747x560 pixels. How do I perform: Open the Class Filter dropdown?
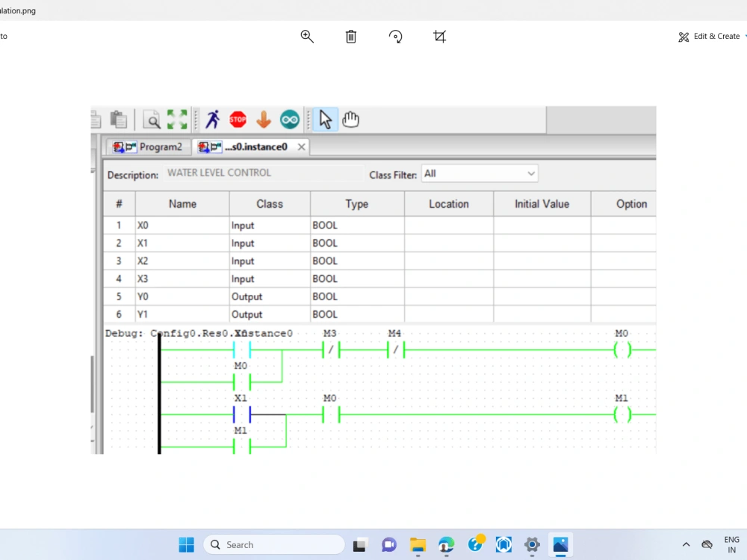530,173
